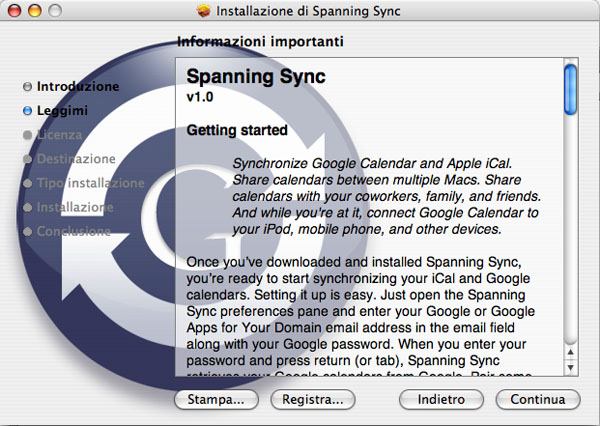Click the blue Leggimi step bullet
Viewport: 600px width, 426px height.
point(27,111)
